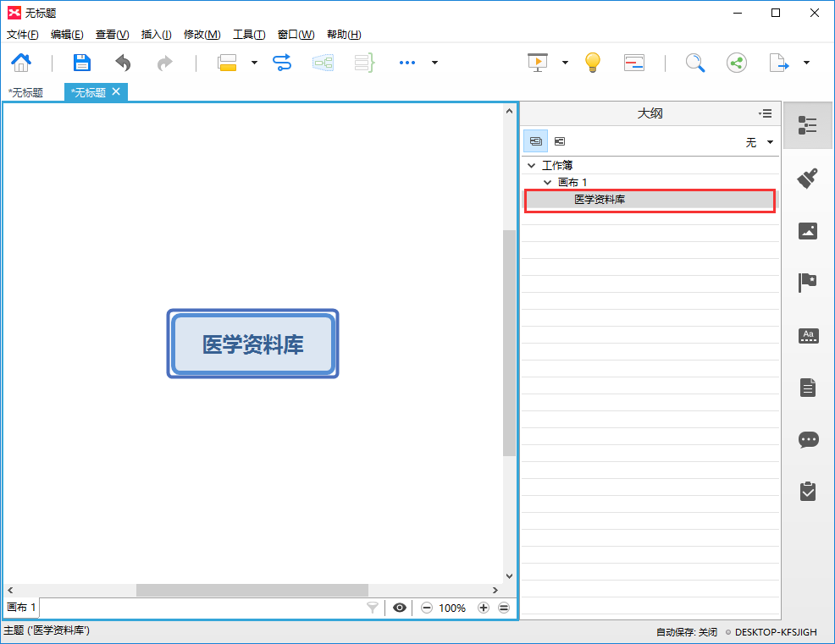Open the export dropdown arrow
Screen dimensions: 835x644
(806, 63)
